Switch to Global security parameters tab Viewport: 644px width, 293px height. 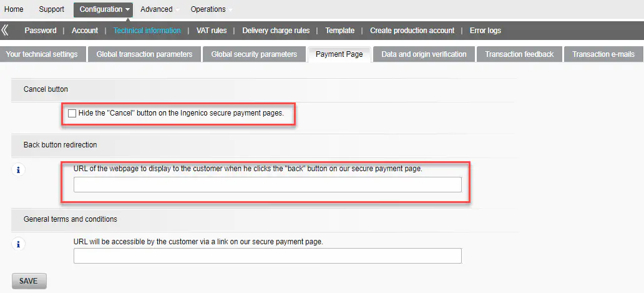[x=254, y=54]
